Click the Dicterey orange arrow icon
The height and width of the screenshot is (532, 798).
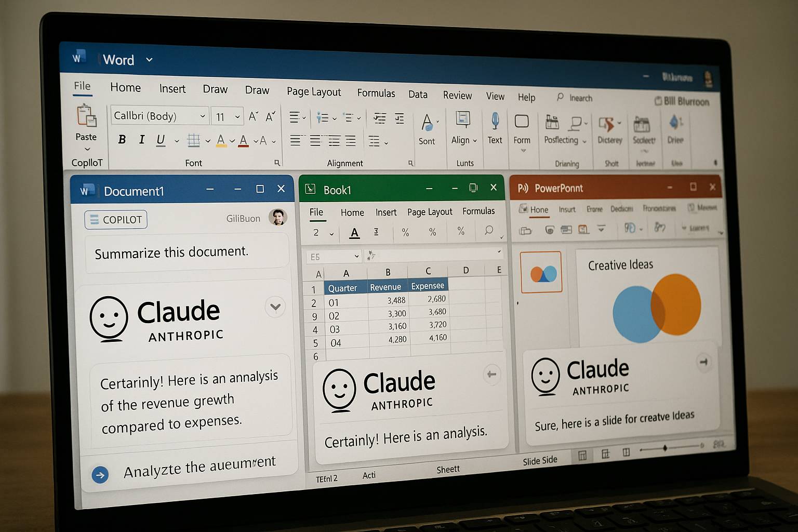(x=607, y=124)
